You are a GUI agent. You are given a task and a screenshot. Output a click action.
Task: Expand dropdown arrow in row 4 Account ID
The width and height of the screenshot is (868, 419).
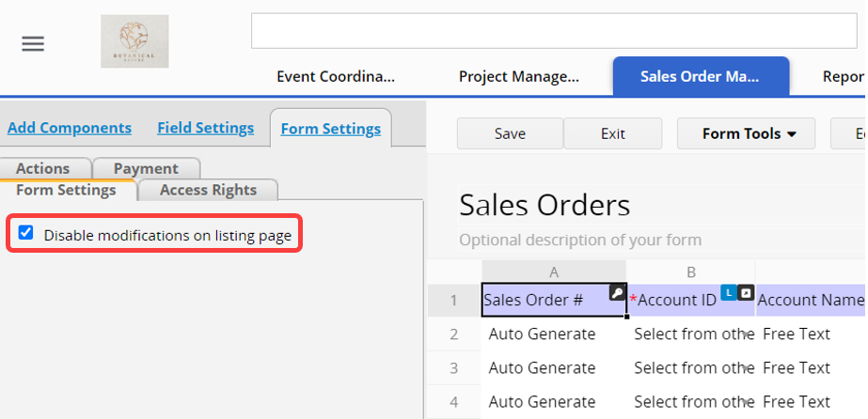(748, 403)
